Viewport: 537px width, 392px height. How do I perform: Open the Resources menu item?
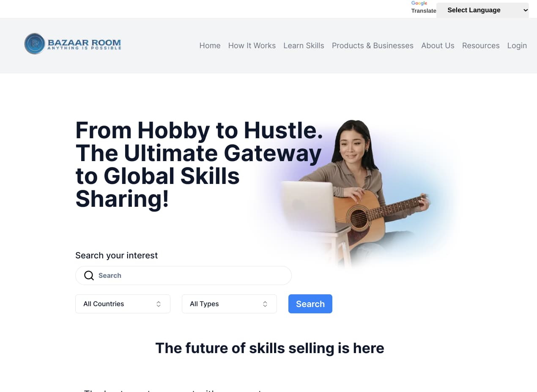pos(481,46)
